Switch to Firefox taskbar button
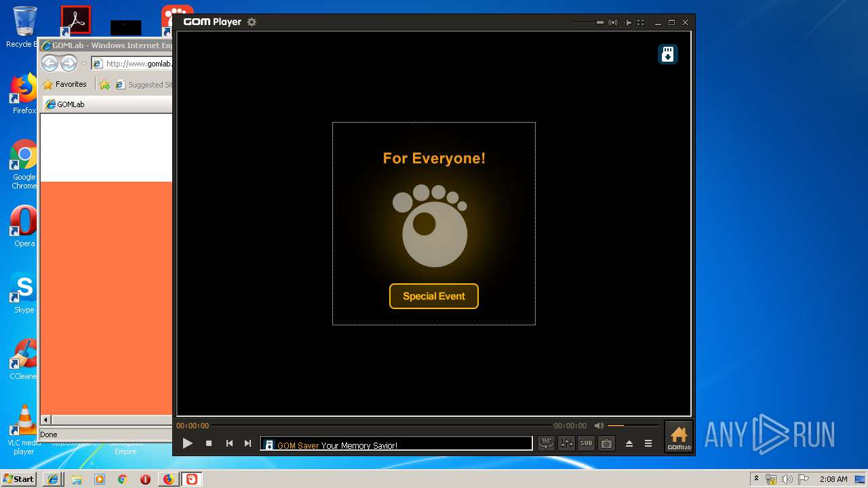 point(168,479)
